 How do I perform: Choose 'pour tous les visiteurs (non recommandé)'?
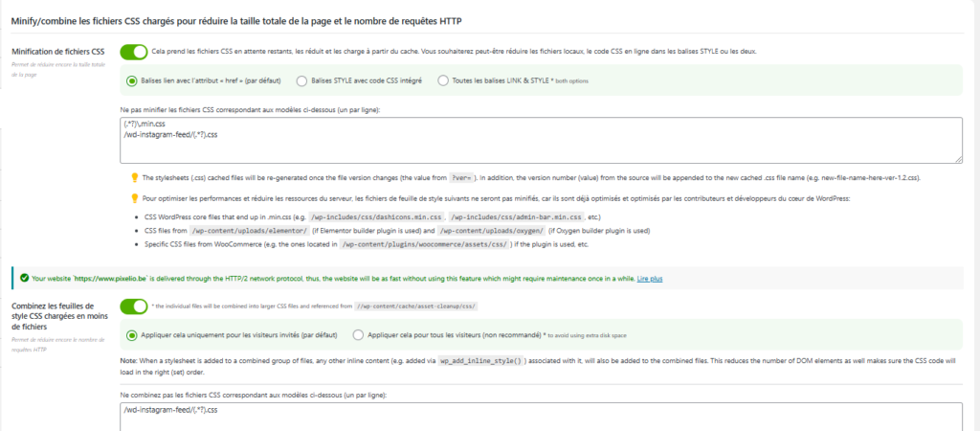pyautogui.click(x=359, y=335)
